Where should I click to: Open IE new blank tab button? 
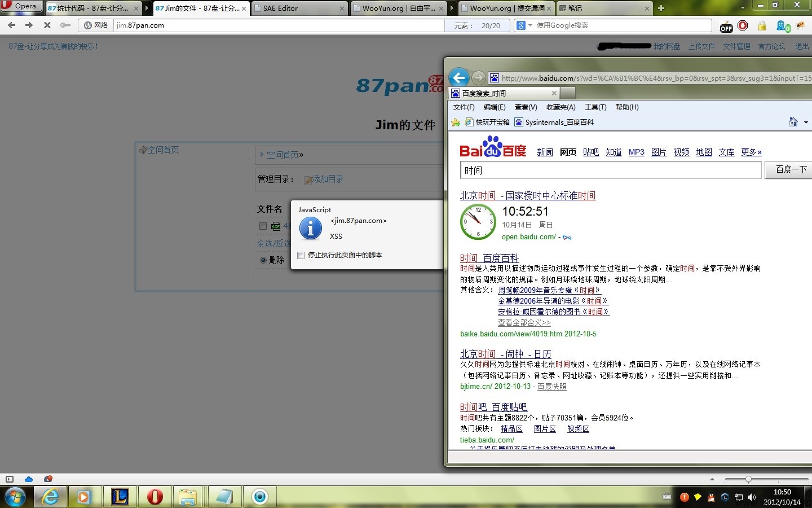pos(568,93)
